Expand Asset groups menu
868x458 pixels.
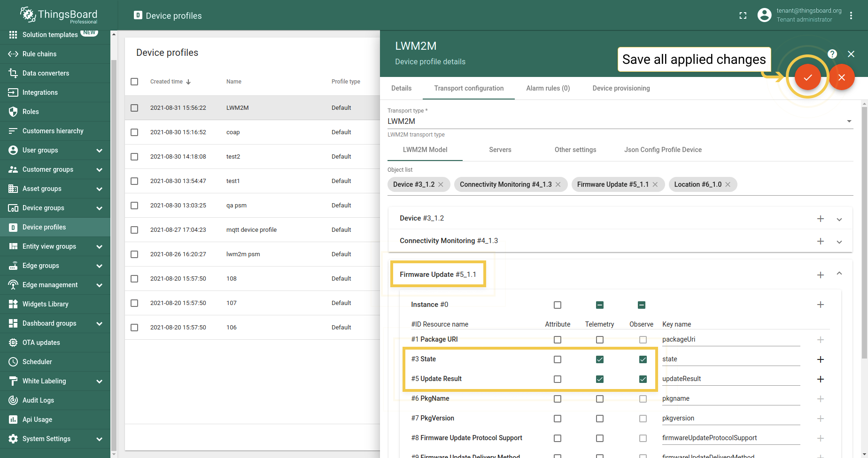99,189
